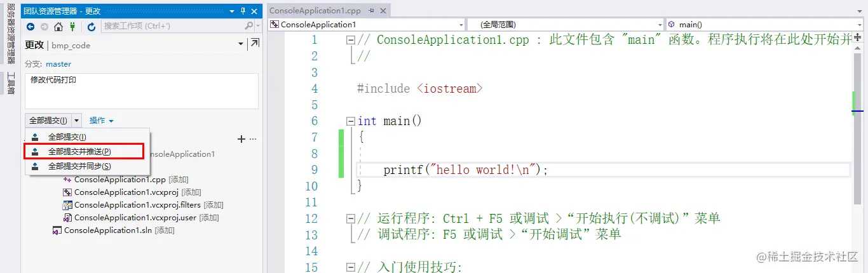Click the 全部提交(I) commit button
This screenshot has width=868, height=273.
[48, 120]
